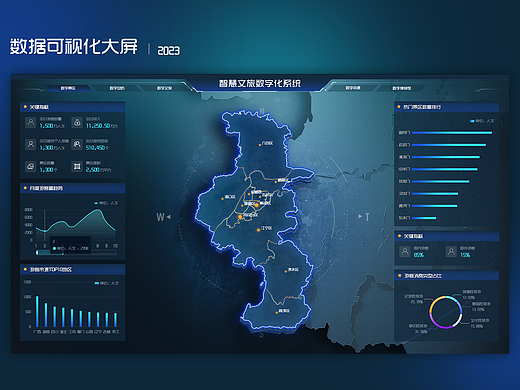Switch to the third tab left of title
Screen dimensions: 520x390
164,88
